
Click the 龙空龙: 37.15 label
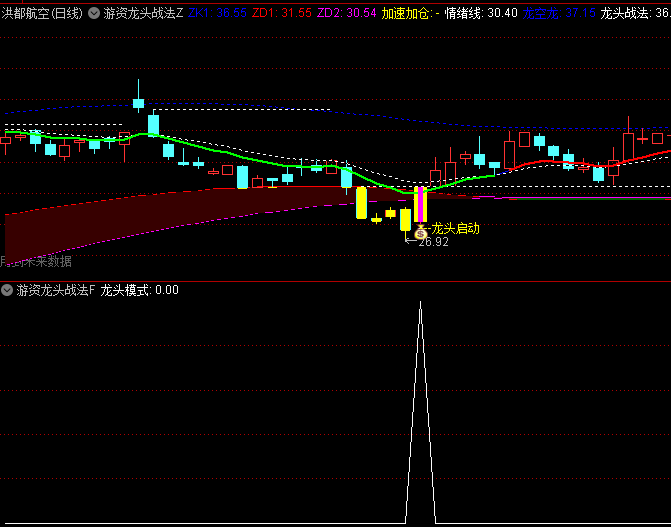(559, 13)
